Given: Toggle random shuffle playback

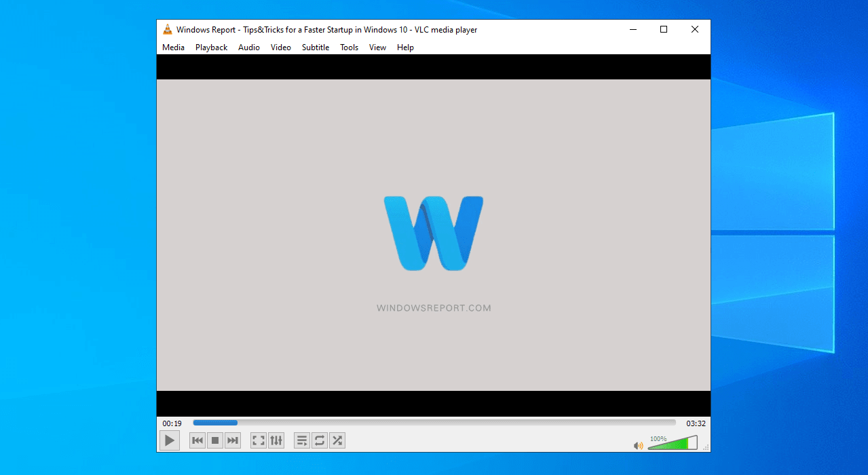Looking at the screenshot, I should (337, 440).
